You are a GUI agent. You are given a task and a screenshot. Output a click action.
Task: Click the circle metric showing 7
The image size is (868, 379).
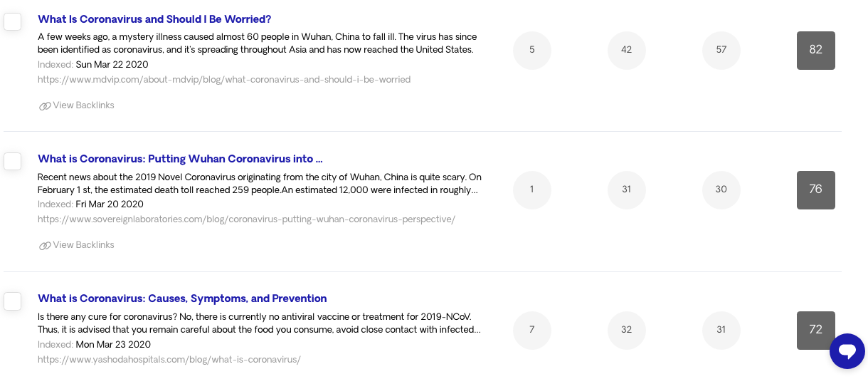[x=532, y=330]
